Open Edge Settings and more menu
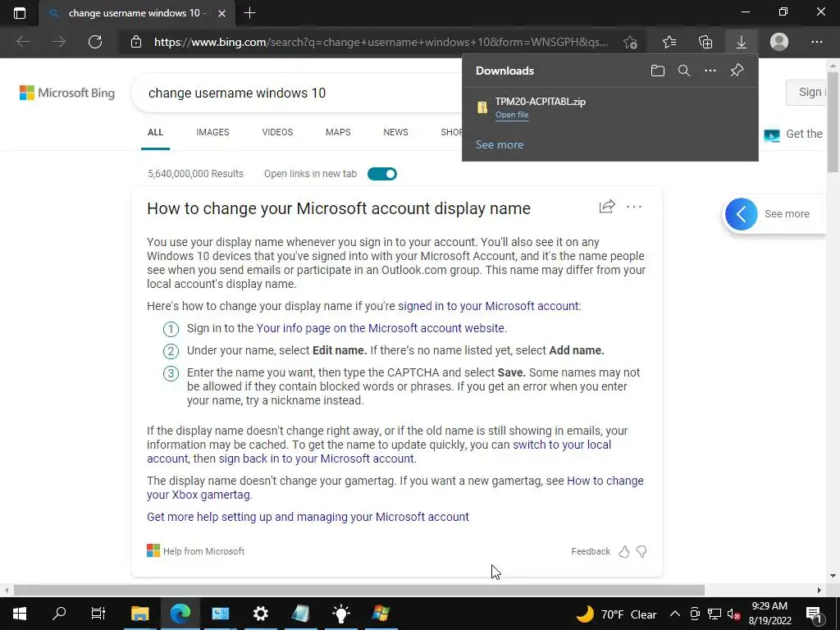Viewport: 840px width, 630px height. coord(817,42)
